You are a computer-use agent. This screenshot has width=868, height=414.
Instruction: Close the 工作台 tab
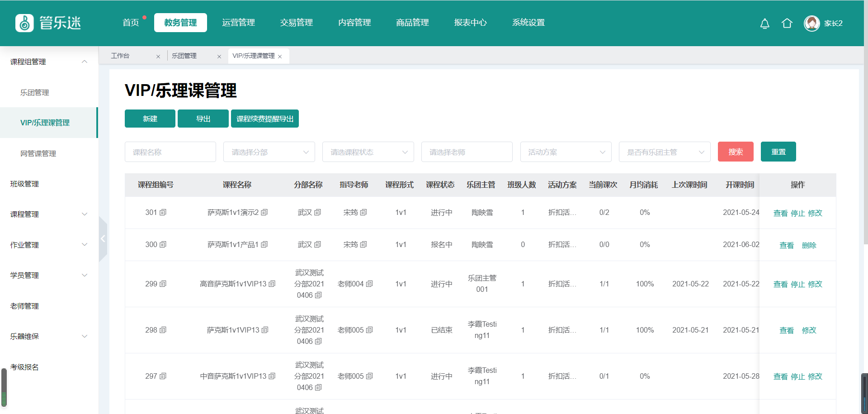(158, 57)
